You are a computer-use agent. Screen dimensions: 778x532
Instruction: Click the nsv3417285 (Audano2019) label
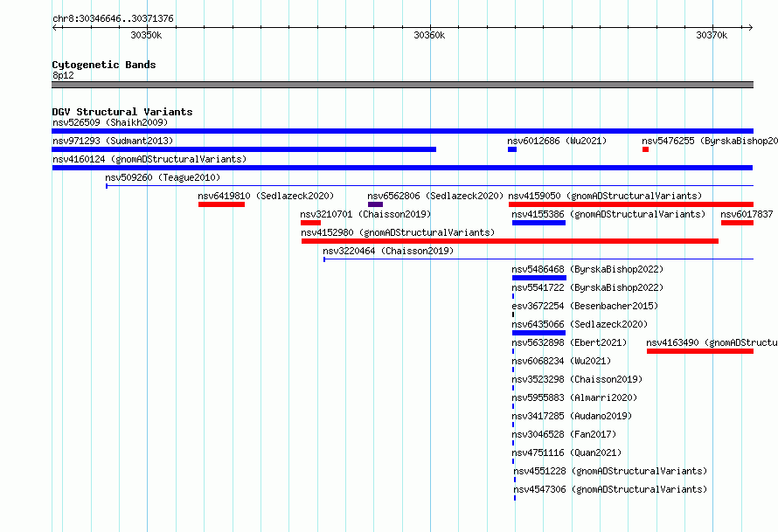click(572, 416)
